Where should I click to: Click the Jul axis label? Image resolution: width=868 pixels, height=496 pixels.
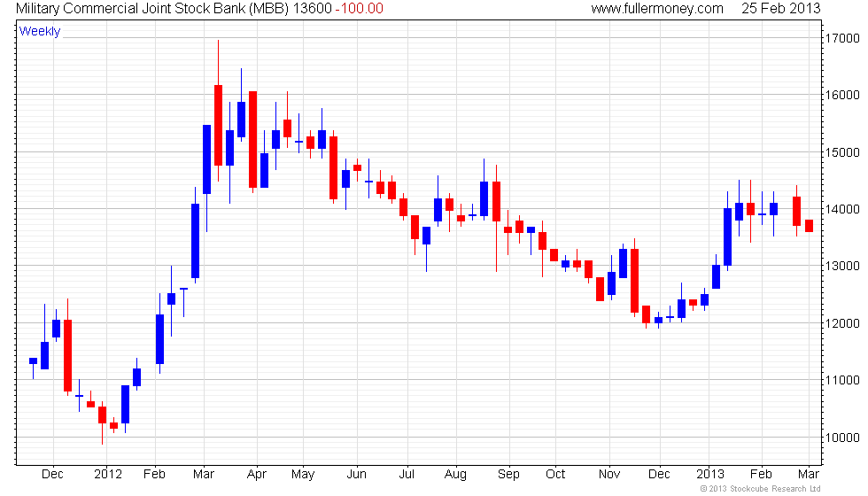pyautogui.click(x=407, y=475)
